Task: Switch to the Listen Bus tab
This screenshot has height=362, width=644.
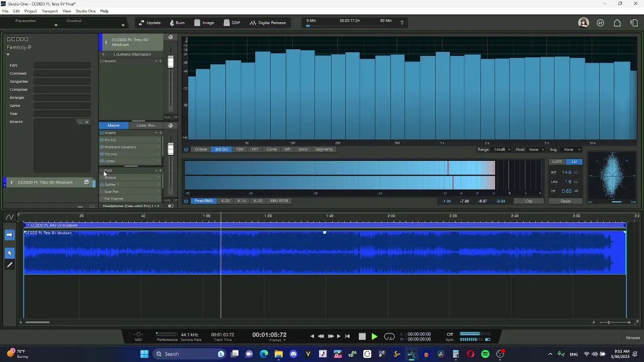Action: (x=145, y=125)
